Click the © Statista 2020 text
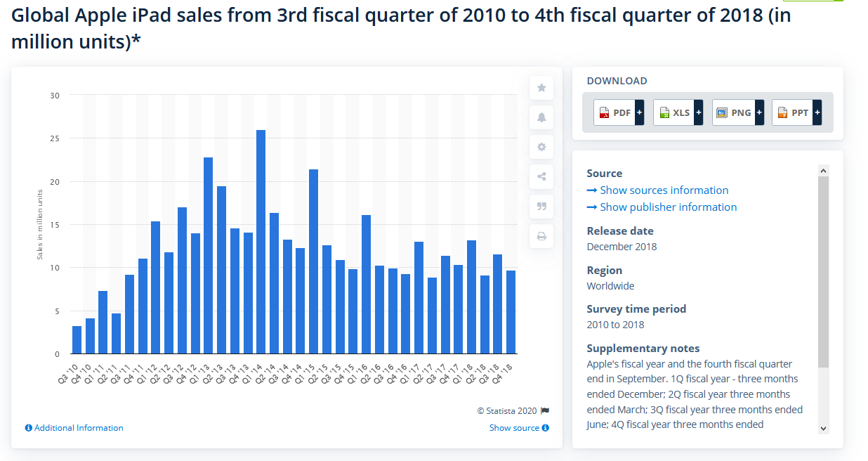 point(507,411)
